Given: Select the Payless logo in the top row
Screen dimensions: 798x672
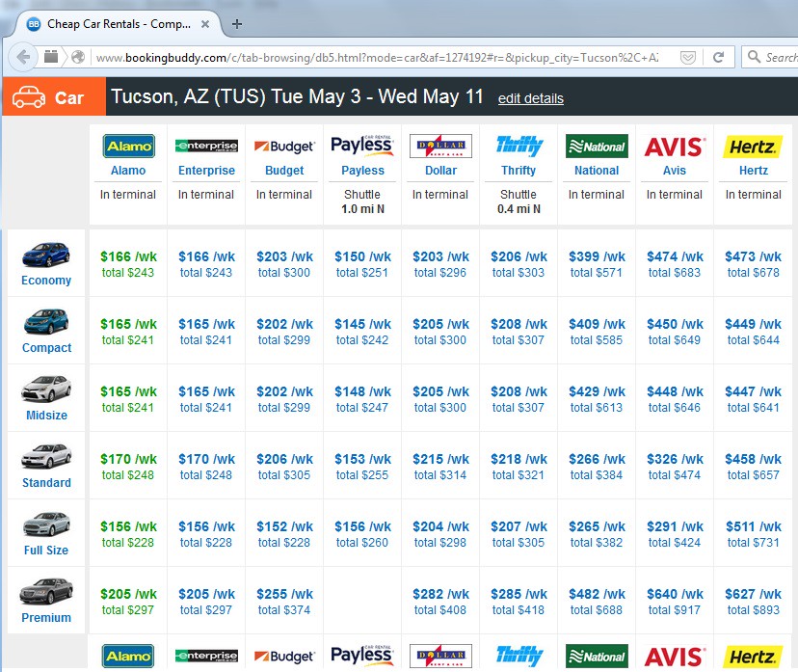Looking at the screenshot, I should point(362,144).
